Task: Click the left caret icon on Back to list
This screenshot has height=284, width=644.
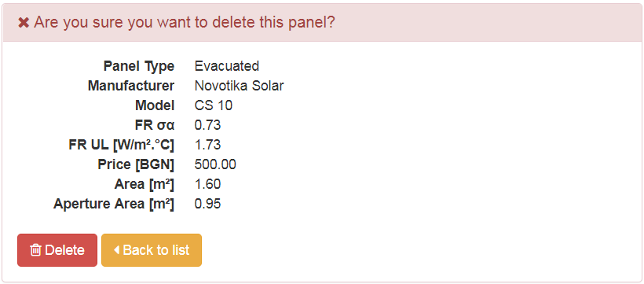Action: click(116, 250)
